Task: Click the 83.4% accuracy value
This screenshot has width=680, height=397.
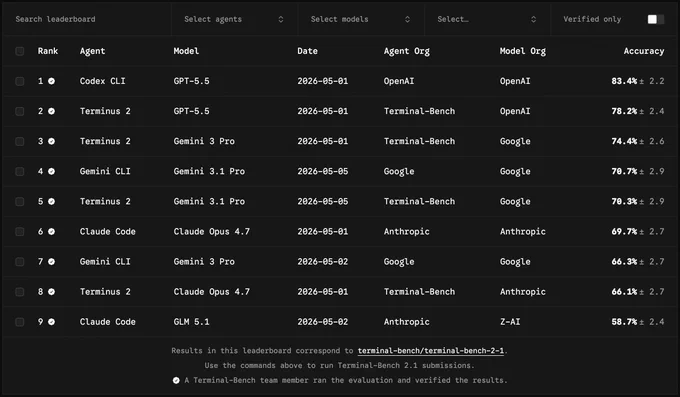Action: point(624,81)
